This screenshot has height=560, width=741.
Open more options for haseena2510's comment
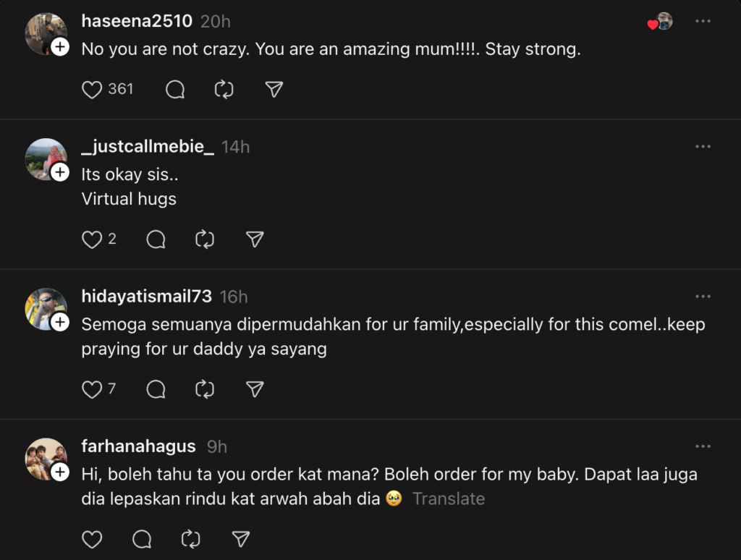click(703, 22)
